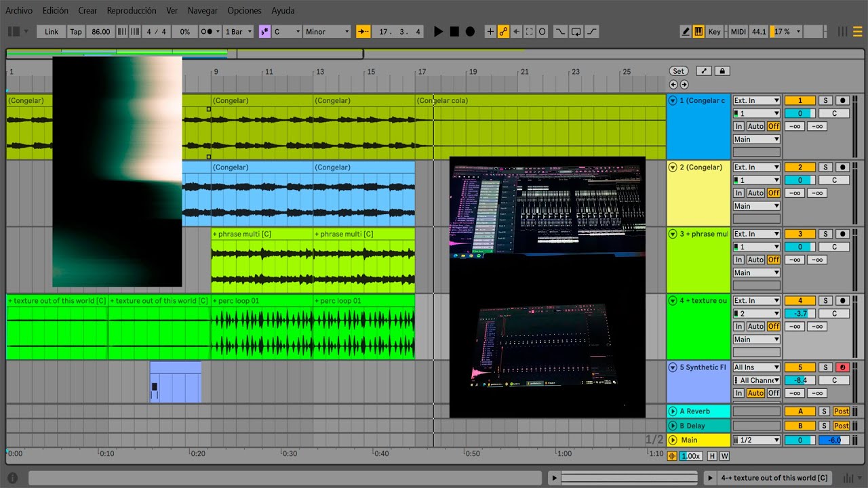Arm track 1 for recording
This screenshot has width=868, height=488.
pyautogui.click(x=842, y=100)
